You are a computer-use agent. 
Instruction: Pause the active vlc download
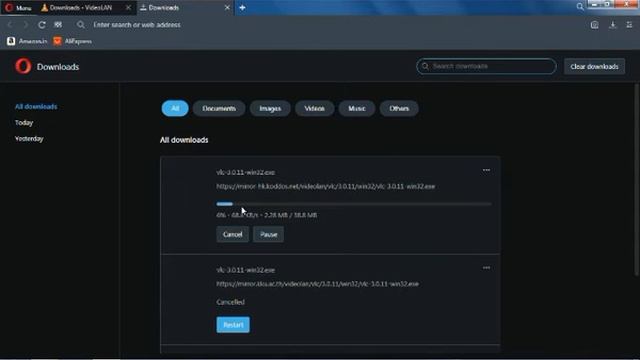tap(268, 234)
